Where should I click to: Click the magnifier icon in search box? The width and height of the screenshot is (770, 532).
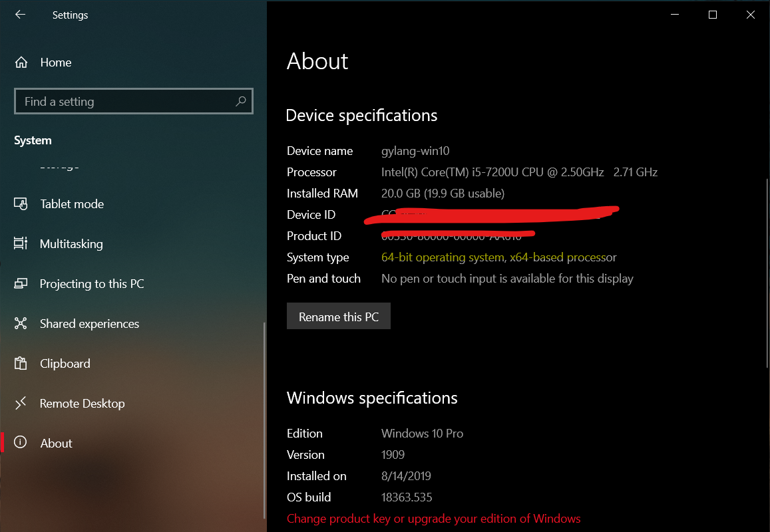tap(241, 101)
